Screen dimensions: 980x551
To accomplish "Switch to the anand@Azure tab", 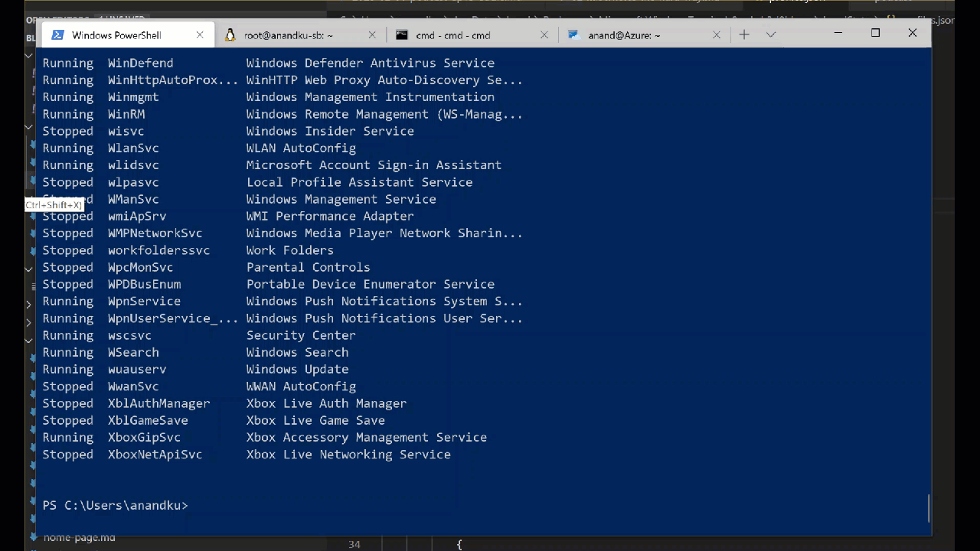I will coord(645,35).
